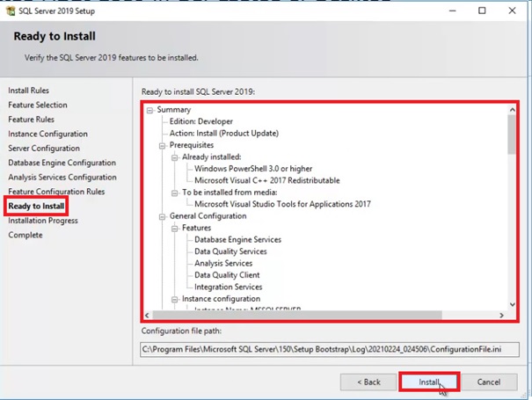The width and height of the screenshot is (532, 400).
Task: Collapse the Prerequisites node
Action: click(162, 146)
